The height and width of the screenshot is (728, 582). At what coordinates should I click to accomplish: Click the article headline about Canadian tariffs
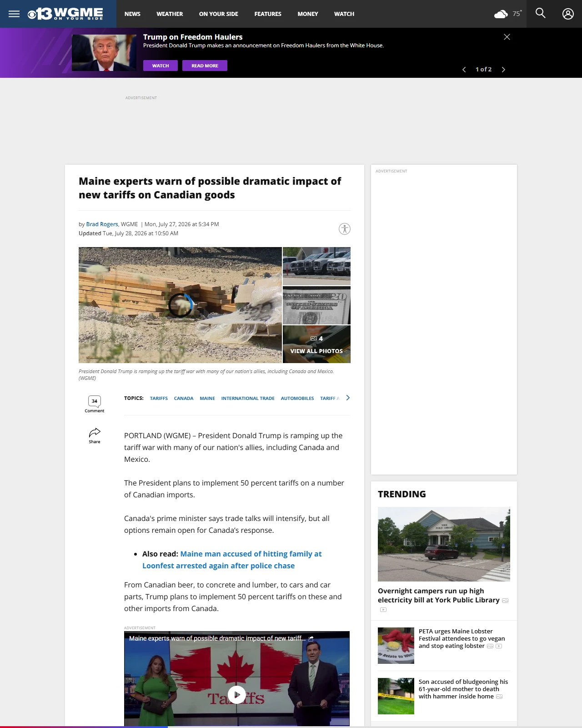coord(210,188)
